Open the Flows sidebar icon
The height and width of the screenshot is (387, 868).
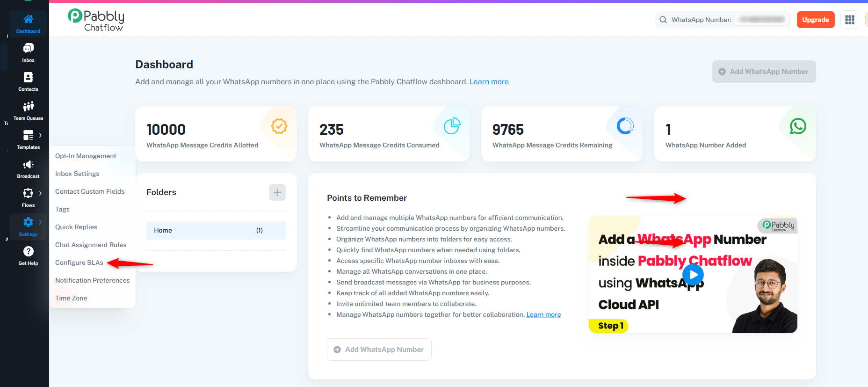tap(28, 193)
